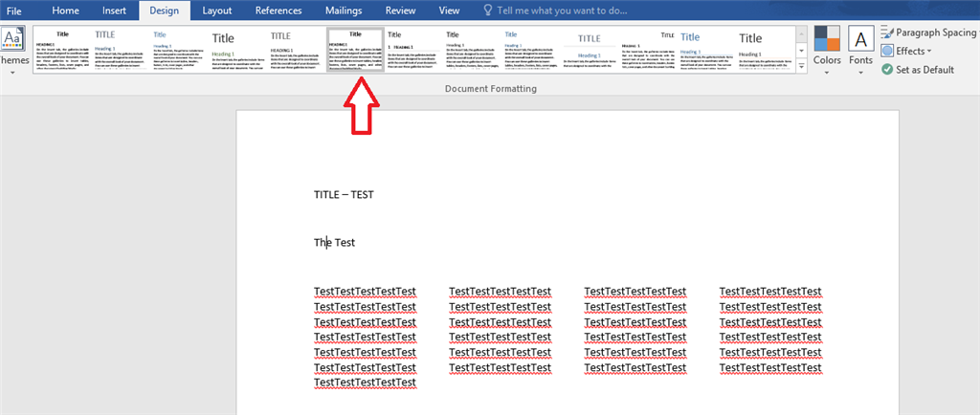
Task: Select the View tab
Action: [449, 11]
